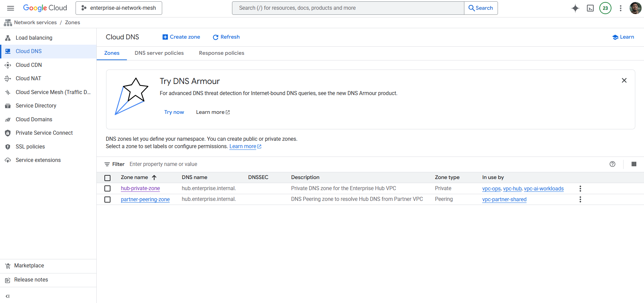This screenshot has width=644, height=303.
Task: Open the partner-peering-zone link
Action: pos(145,200)
